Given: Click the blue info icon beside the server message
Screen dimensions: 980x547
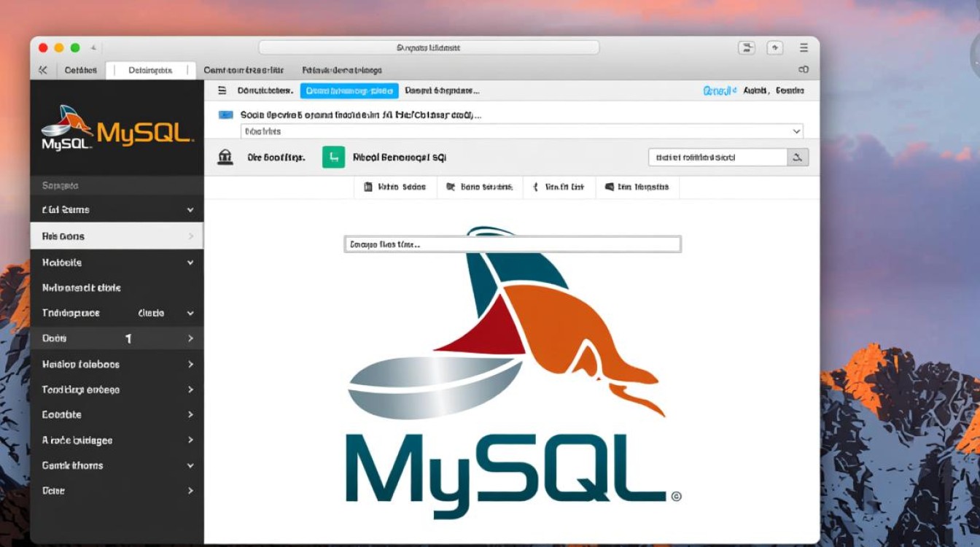Looking at the screenshot, I should [x=224, y=115].
